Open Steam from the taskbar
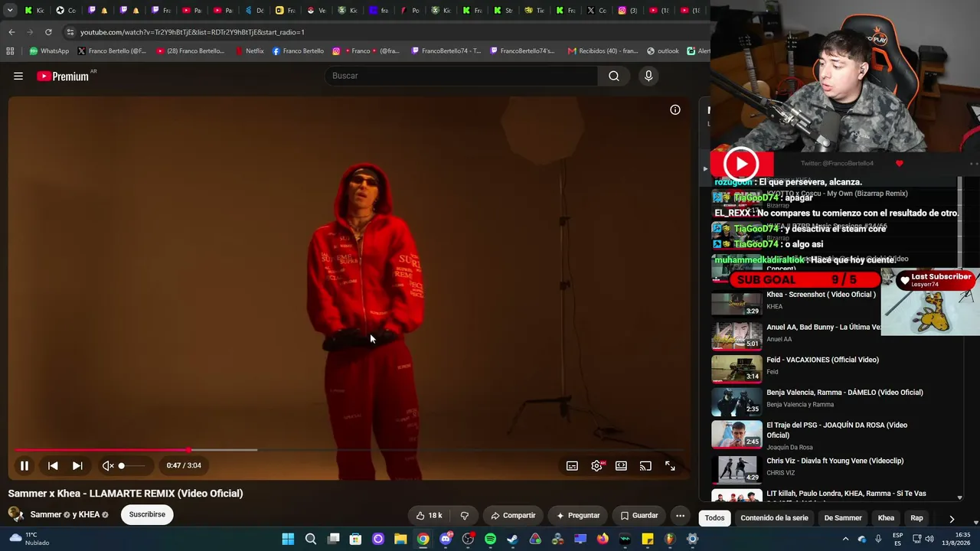This screenshot has height=551, width=980. tap(512, 539)
